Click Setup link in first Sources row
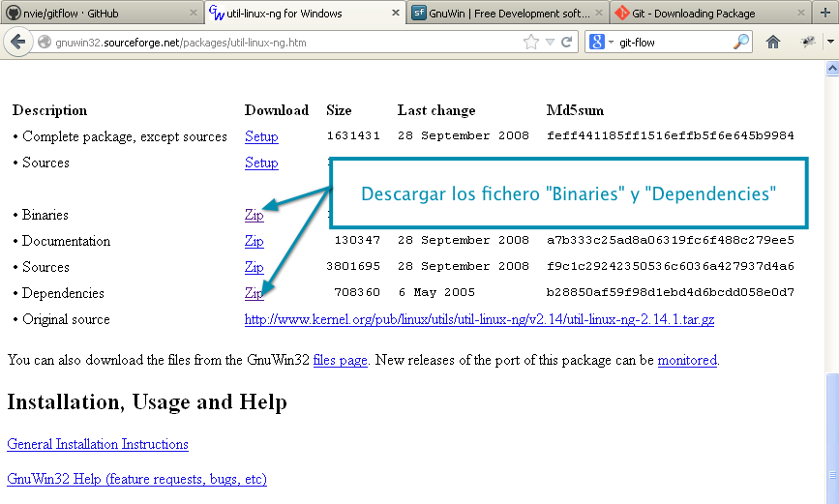Image resolution: width=839 pixels, height=504 pixels. [x=261, y=163]
